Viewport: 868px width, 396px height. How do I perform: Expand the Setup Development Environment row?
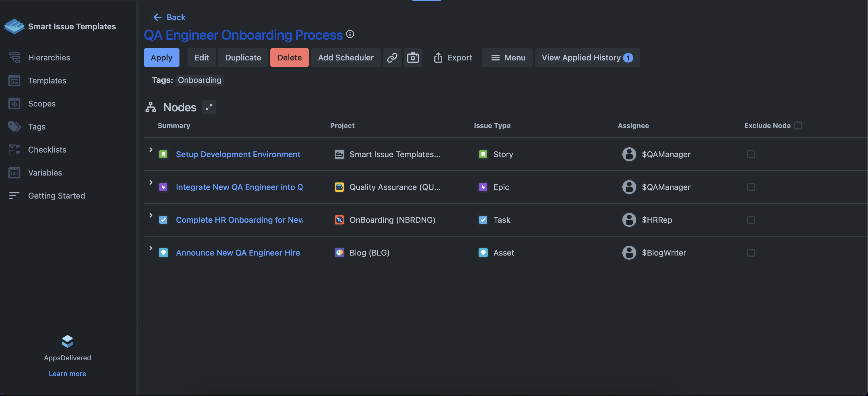pos(151,149)
